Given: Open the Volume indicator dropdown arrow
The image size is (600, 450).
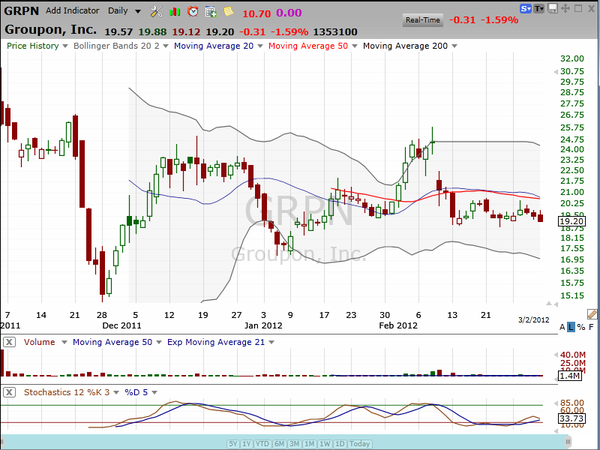Looking at the screenshot, I should [64, 342].
